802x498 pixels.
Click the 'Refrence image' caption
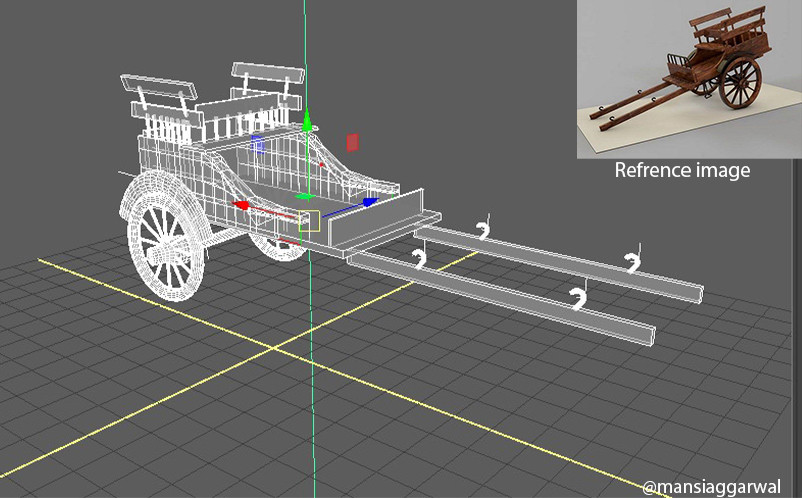point(682,170)
